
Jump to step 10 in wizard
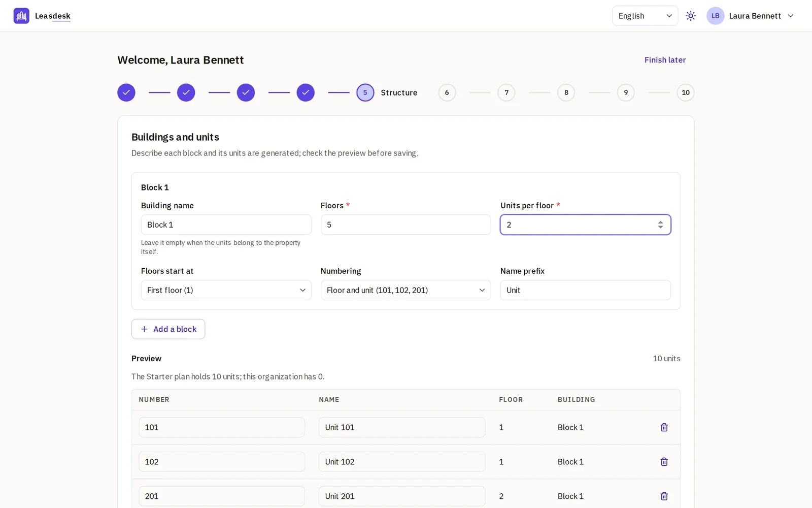pos(686,92)
